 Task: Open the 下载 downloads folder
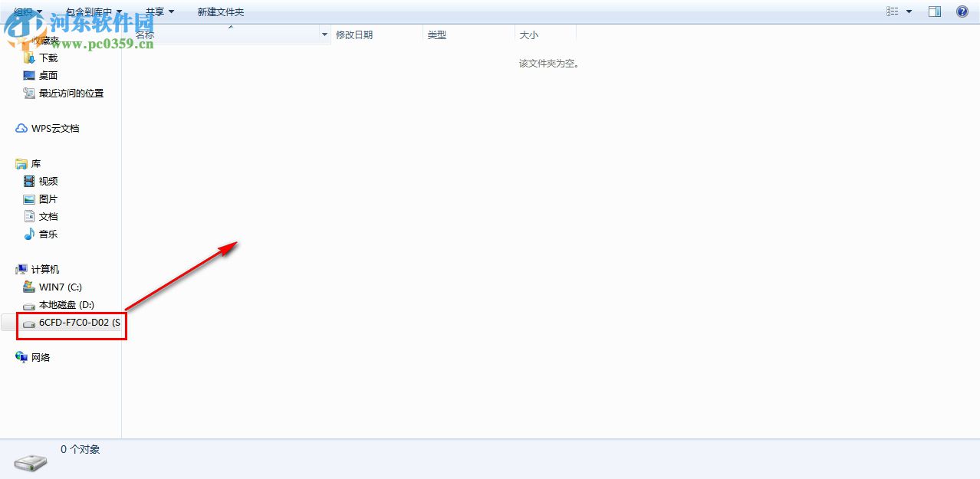click(x=48, y=57)
